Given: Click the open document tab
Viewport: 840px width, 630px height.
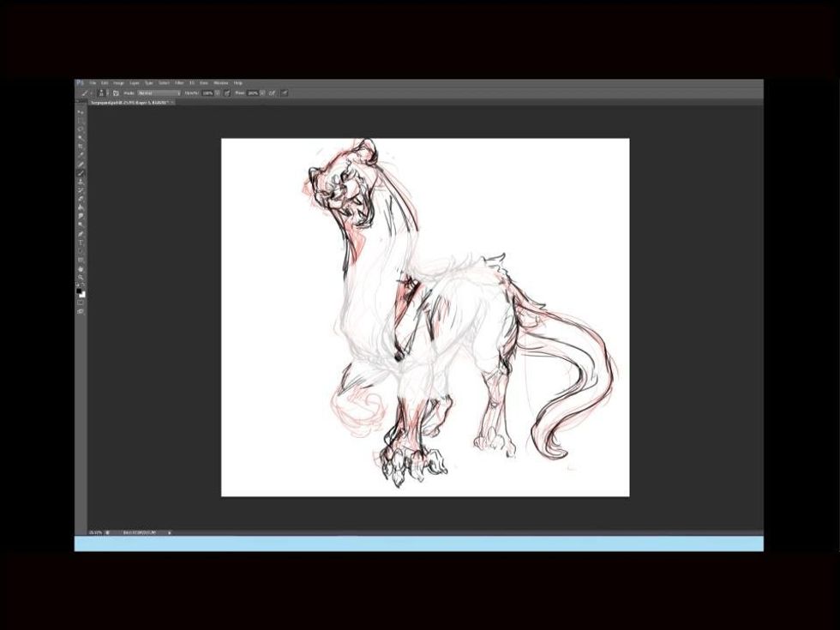Looking at the screenshot, I should tap(130, 102).
